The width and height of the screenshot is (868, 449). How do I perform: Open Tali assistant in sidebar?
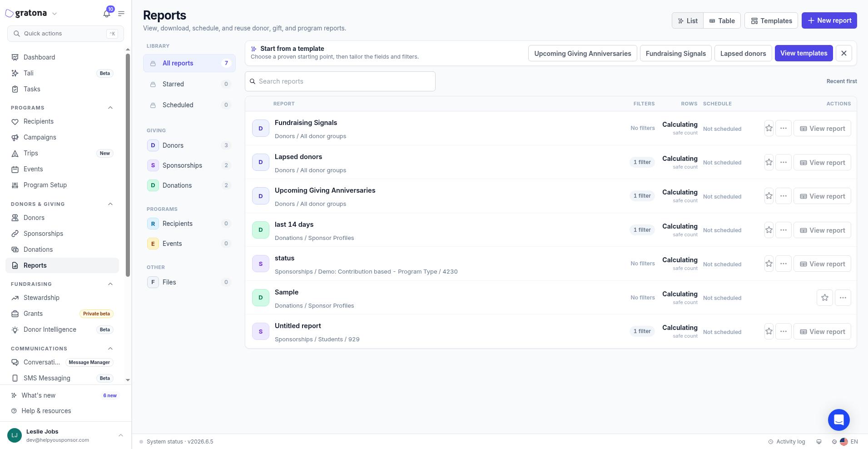point(62,73)
